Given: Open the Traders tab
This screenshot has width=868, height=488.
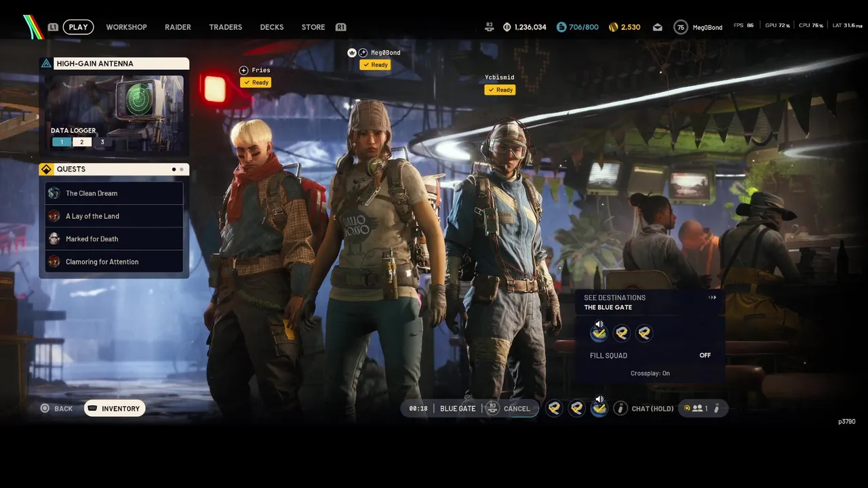Looking at the screenshot, I should 225,27.
